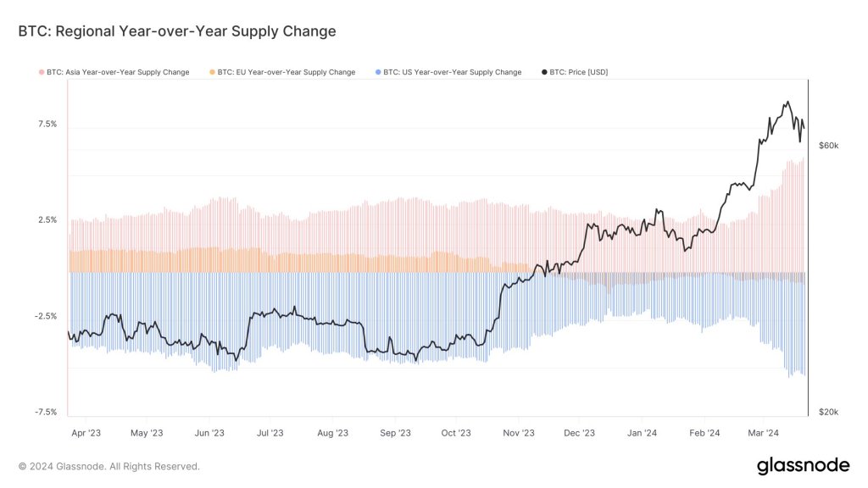Image resolution: width=868 pixels, height=488 pixels.
Task: Click the orange EU legend dot
Action: tap(212, 73)
